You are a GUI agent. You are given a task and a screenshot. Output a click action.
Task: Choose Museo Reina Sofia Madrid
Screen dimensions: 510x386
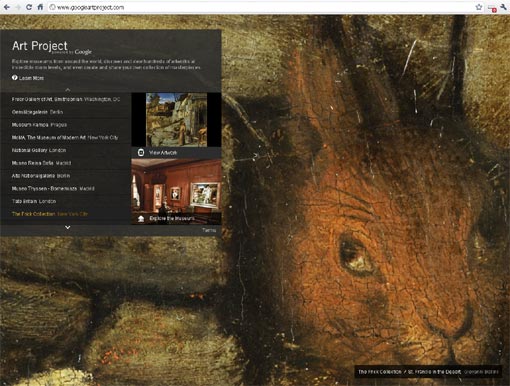(x=41, y=163)
